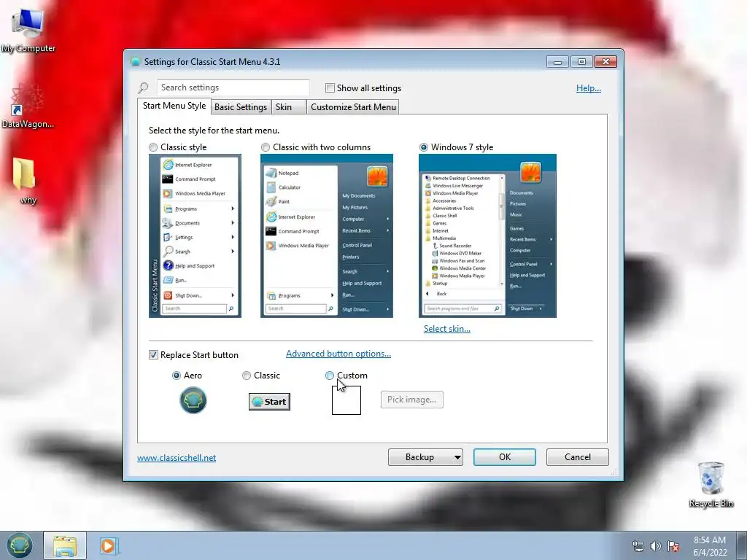Choose Classic with two columns style
Viewport: 747px width, 560px height.
[266, 147]
